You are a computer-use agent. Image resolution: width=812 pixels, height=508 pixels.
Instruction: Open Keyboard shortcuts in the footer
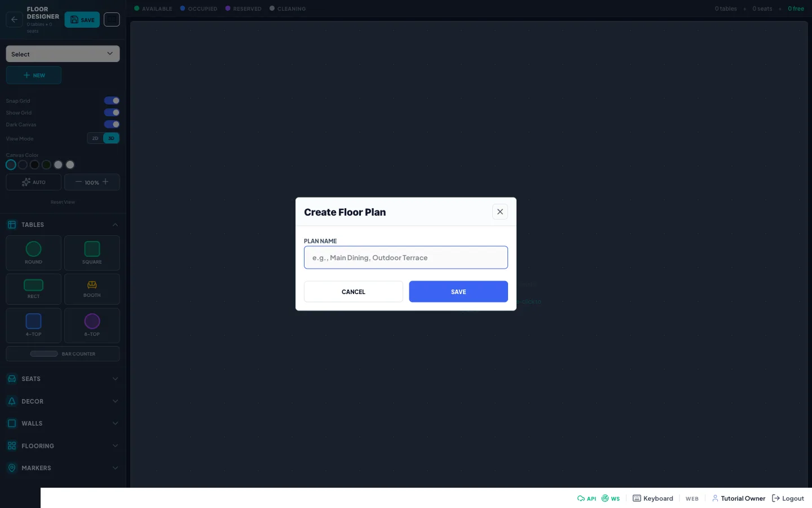point(653,498)
